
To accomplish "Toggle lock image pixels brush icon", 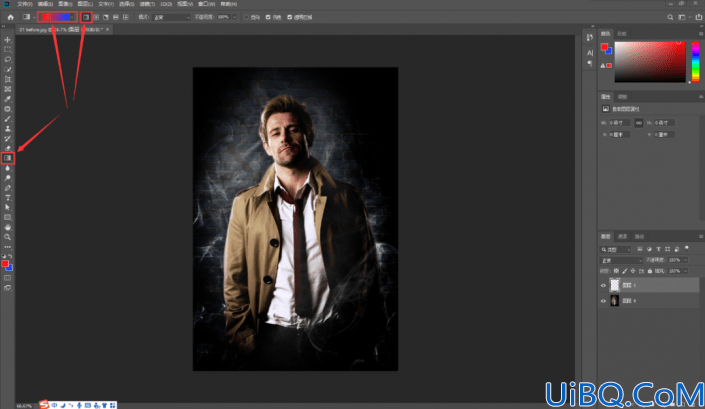I will (x=625, y=271).
